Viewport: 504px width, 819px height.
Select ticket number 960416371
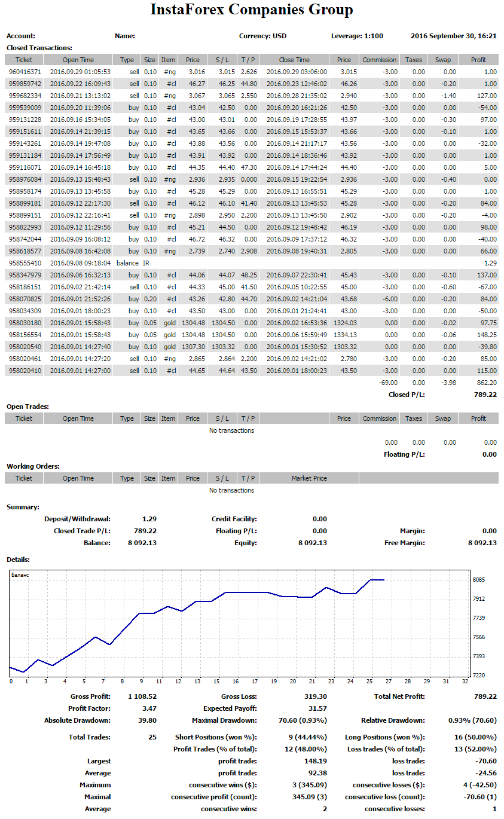(x=25, y=72)
